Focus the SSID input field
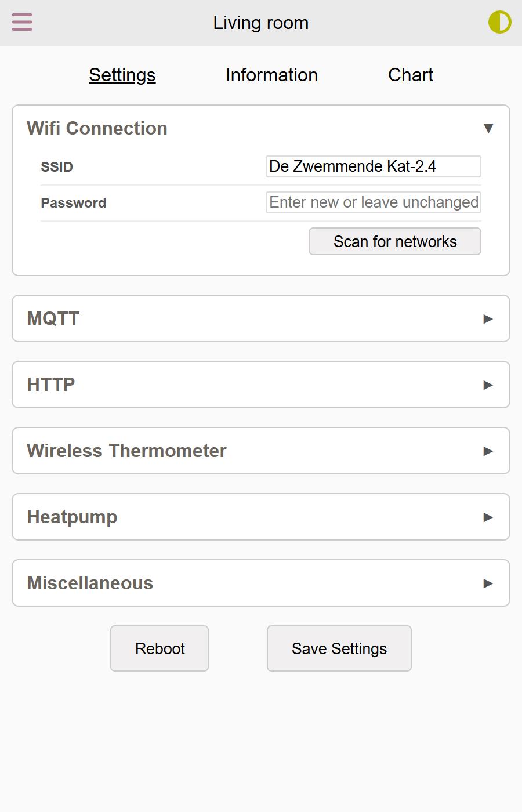This screenshot has height=812, width=522. click(373, 166)
